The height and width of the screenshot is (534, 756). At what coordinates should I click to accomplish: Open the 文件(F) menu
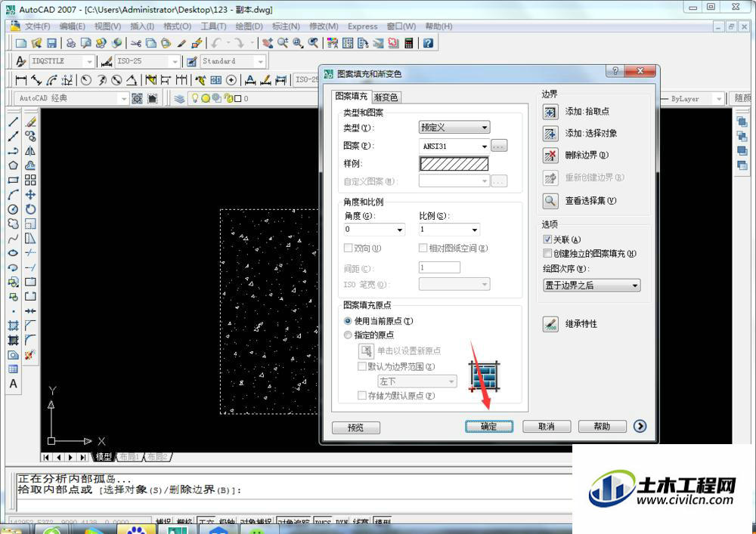(37, 26)
